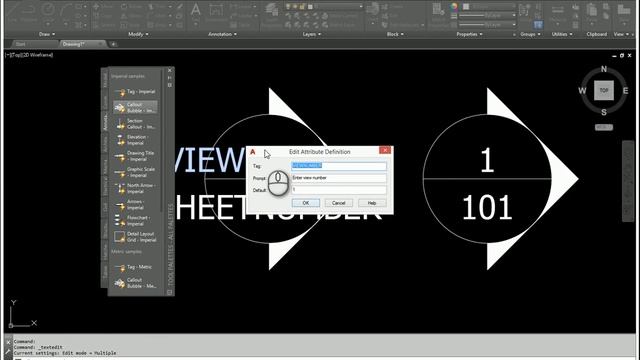Select the North Arrow - Imperial tool
640x360 pixels.
point(135,188)
